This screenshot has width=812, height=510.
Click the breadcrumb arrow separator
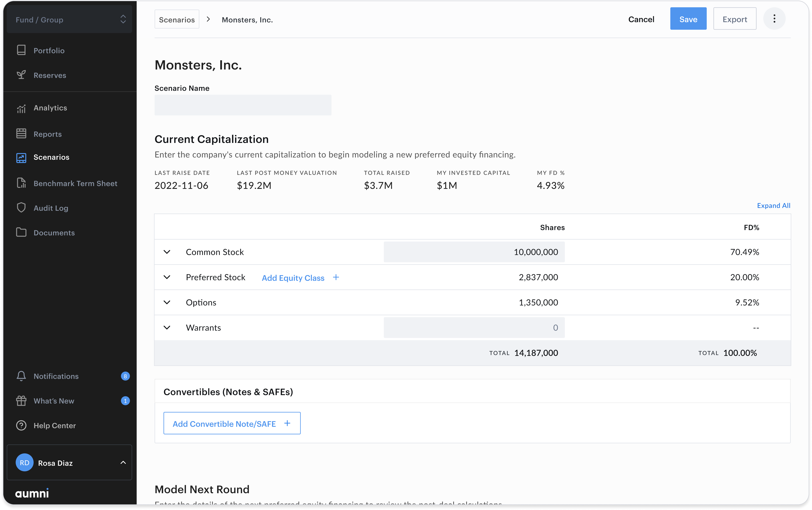pyautogui.click(x=208, y=19)
